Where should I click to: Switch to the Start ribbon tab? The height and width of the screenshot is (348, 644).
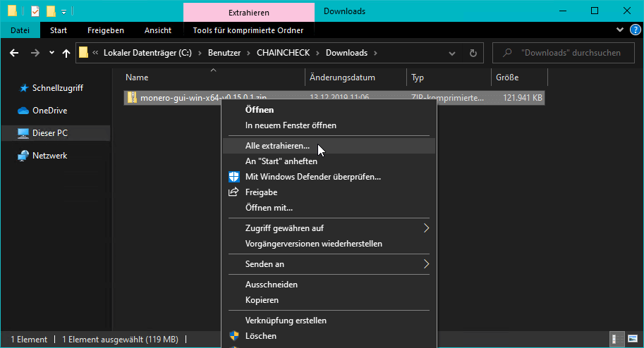tap(59, 30)
